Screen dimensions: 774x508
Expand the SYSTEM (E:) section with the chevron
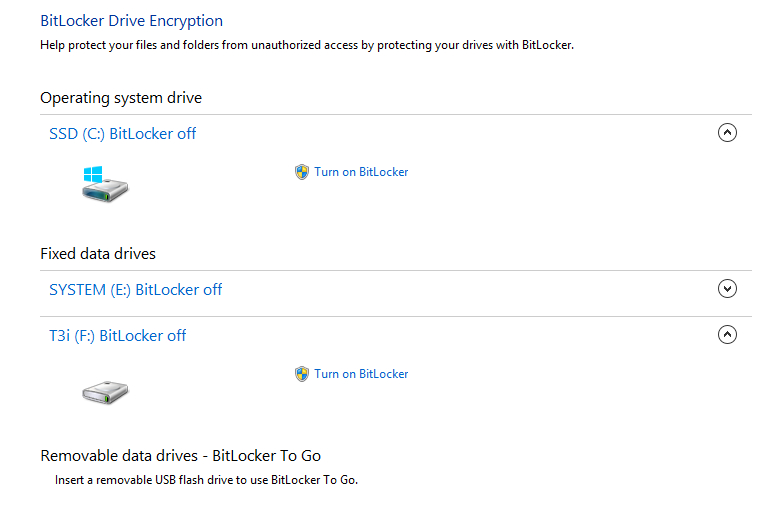coord(727,288)
